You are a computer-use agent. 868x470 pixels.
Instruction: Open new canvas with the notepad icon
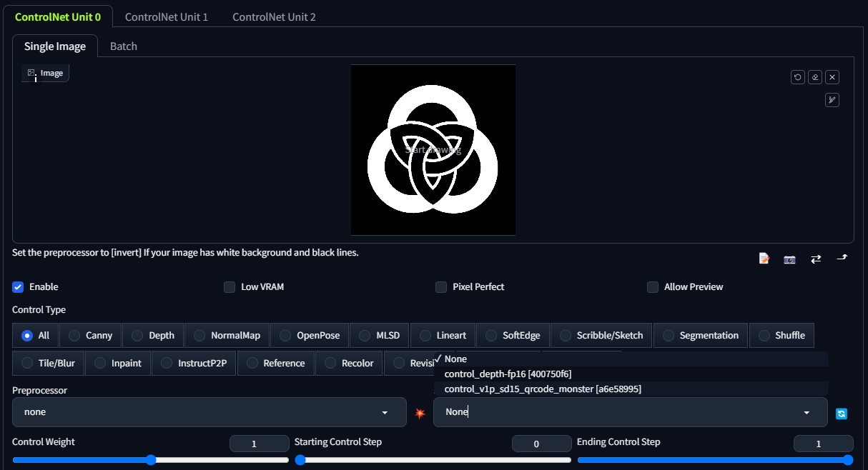764,259
